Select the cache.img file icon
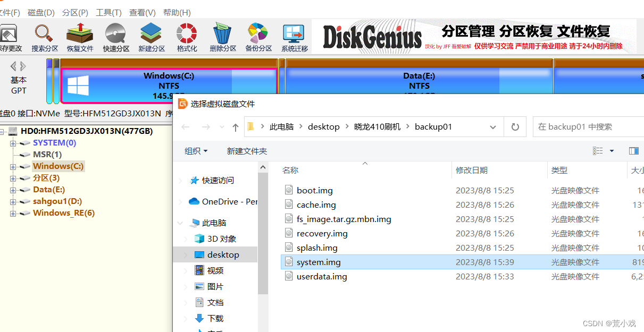644x332 pixels. tap(289, 205)
